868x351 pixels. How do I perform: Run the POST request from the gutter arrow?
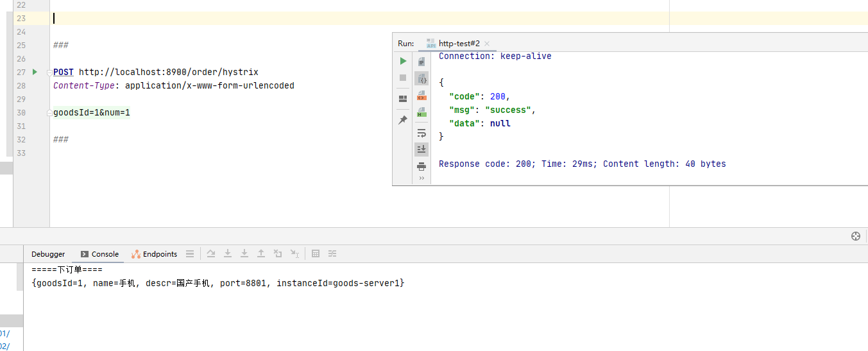pyautogui.click(x=35, y=72)
